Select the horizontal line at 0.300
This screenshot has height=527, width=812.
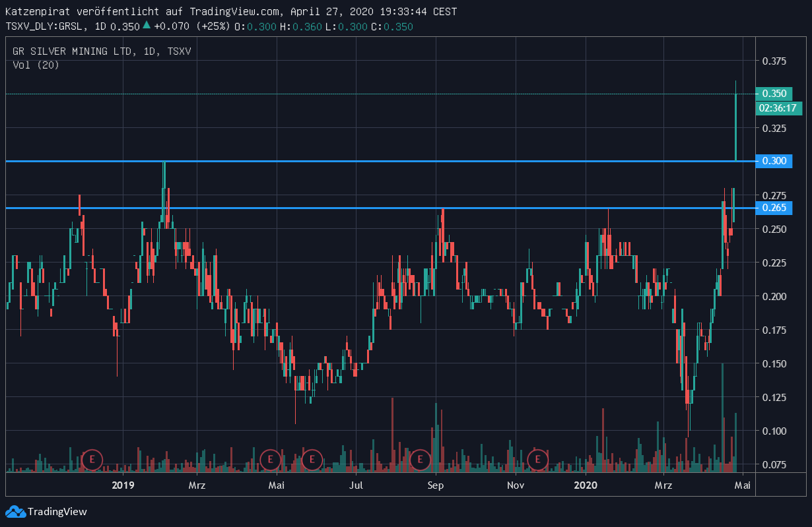click(x=396, y=161)
